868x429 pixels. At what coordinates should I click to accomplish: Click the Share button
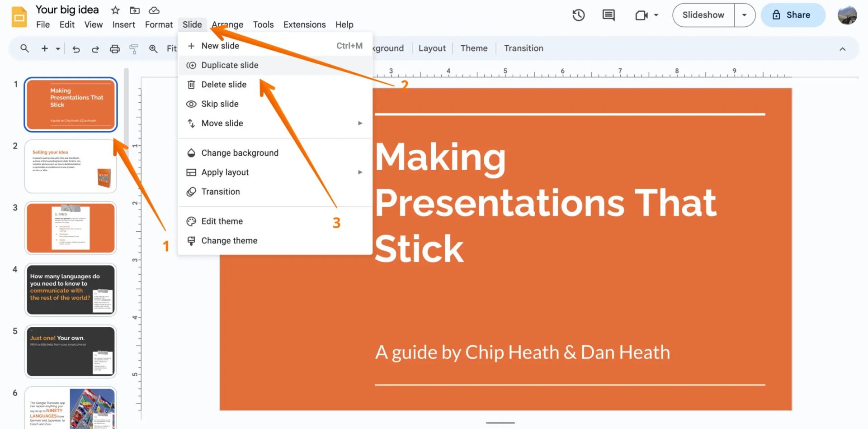coord(793,15)
